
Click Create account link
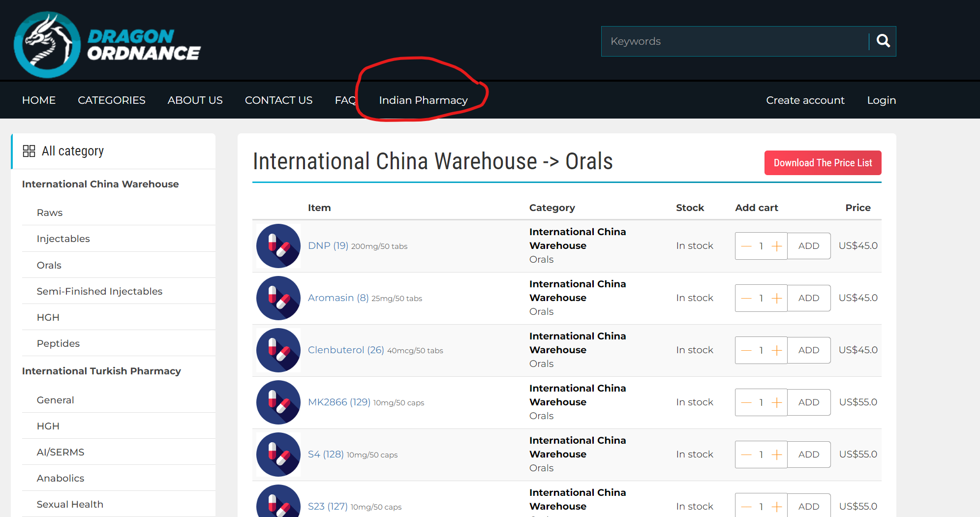[x=805, y=100]
